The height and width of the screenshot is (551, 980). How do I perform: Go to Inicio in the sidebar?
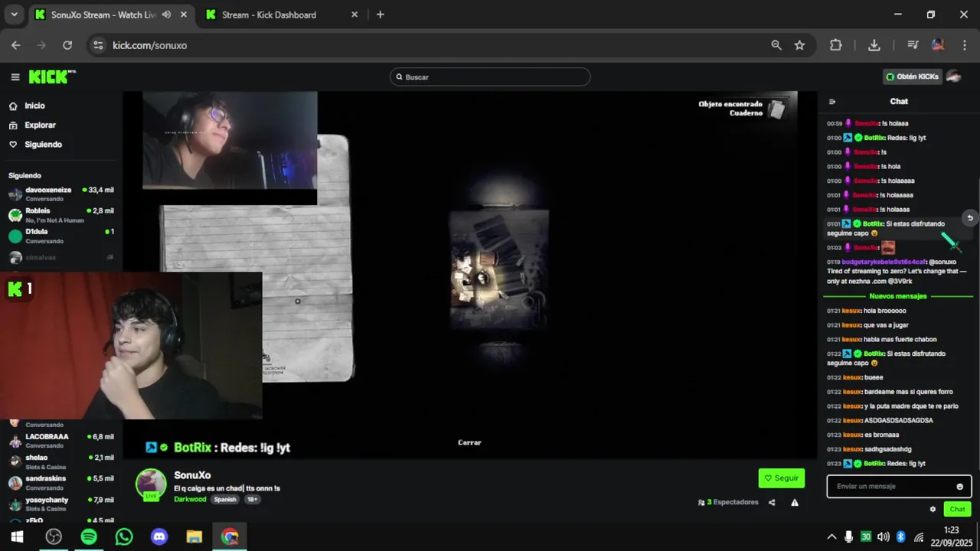pos(34,106)
